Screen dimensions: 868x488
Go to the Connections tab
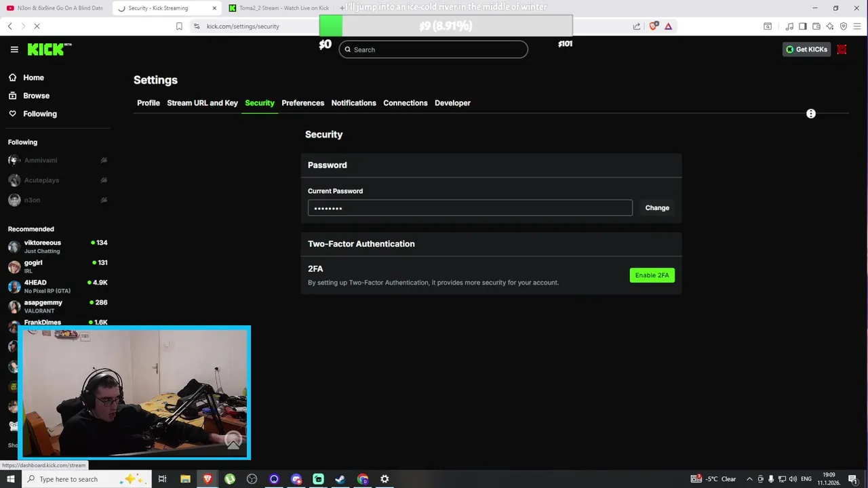[405, 103]
